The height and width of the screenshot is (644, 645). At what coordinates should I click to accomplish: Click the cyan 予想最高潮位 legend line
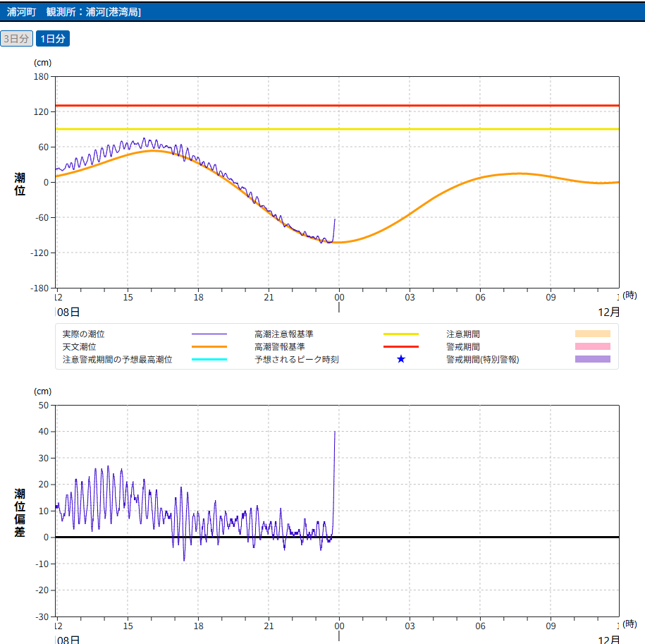pos(209,360)
